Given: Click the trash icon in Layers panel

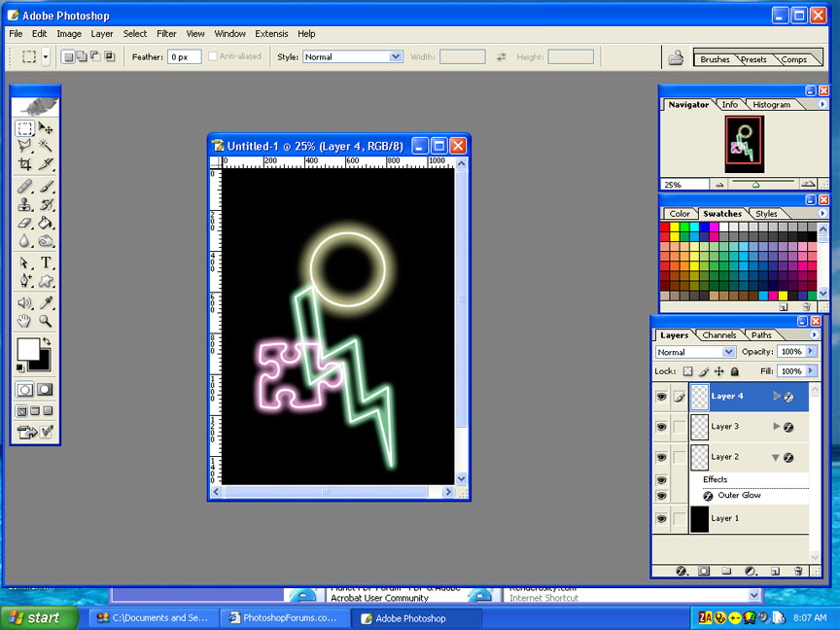Looking at the screenshot, I should pos(798,572).
